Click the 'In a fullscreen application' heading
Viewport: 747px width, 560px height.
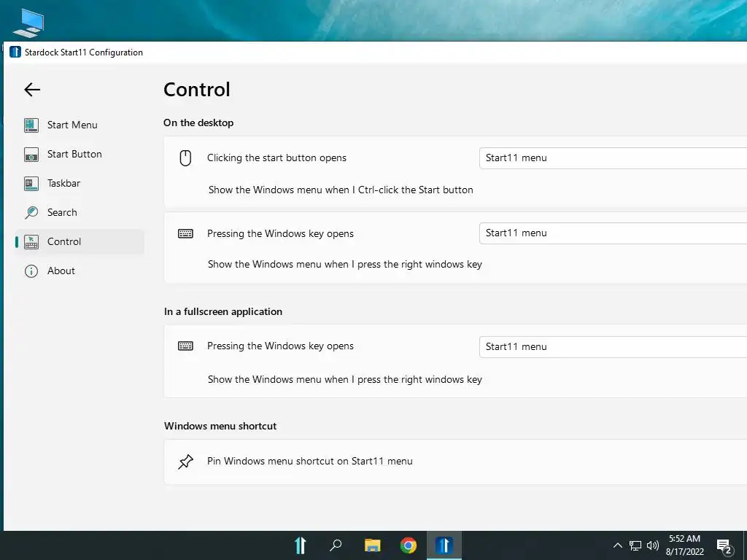click(x=223, y=312)
